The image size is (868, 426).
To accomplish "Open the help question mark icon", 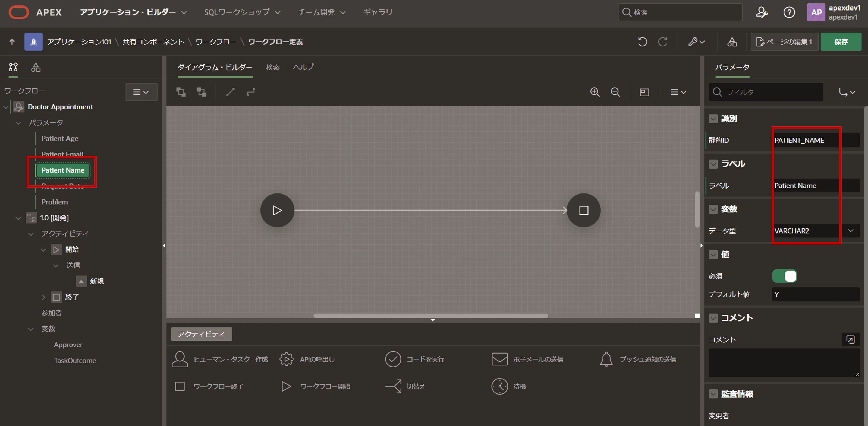I will (x=789, y=12).
